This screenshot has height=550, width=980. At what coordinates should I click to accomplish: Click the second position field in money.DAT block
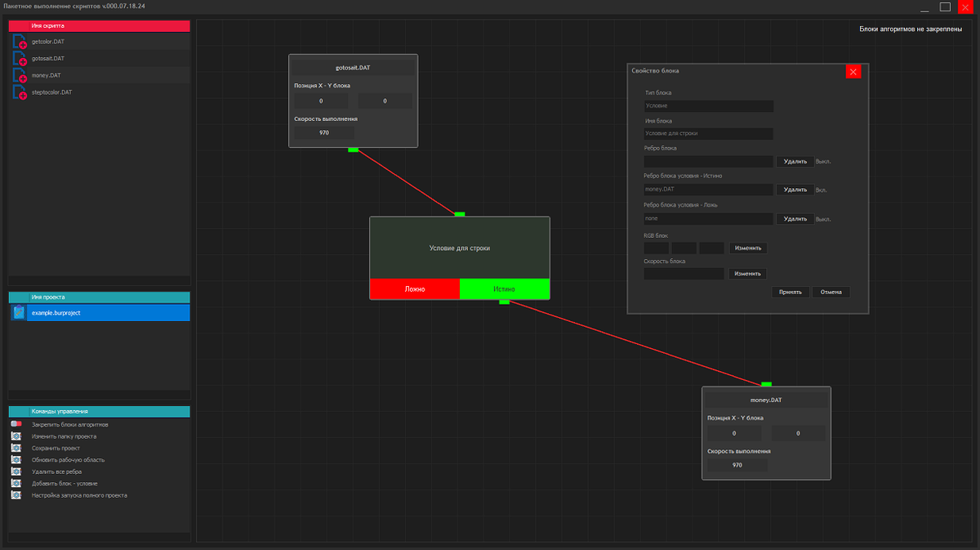(798, 434)
